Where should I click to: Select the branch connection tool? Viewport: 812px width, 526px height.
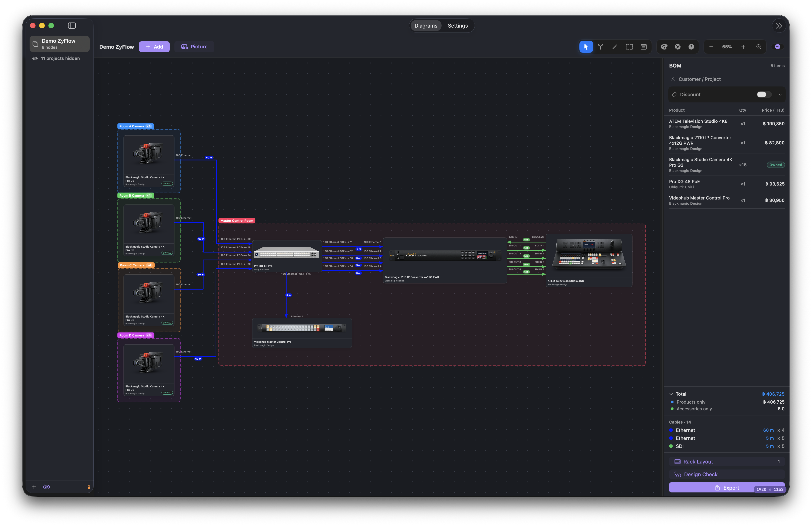click(x=600, y=47)
